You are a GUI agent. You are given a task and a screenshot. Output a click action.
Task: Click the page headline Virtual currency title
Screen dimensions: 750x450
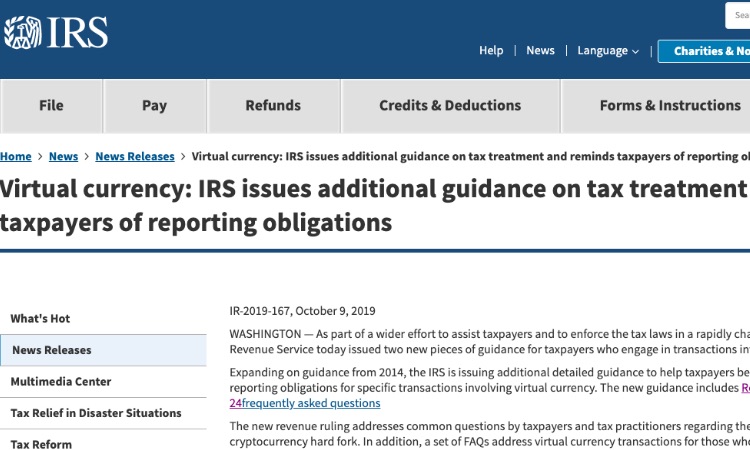375,206
